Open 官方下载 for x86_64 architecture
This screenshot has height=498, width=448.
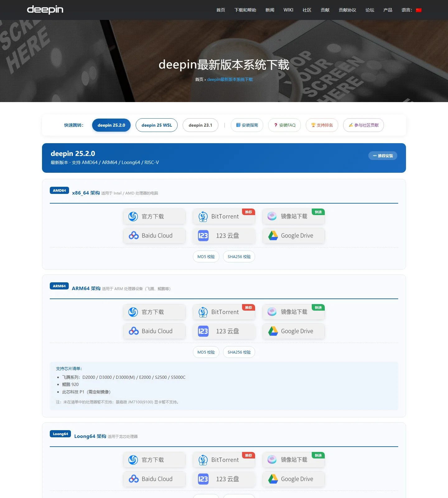point(154,216)
